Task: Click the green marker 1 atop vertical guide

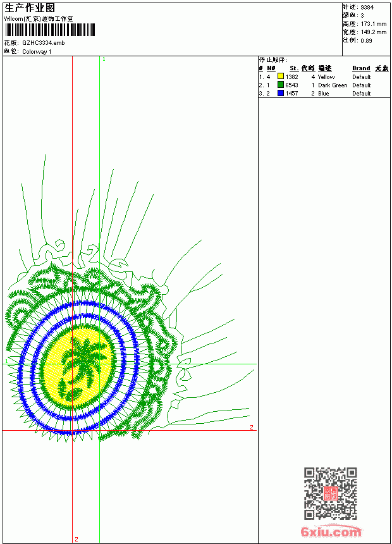Action: click(104, 59)
